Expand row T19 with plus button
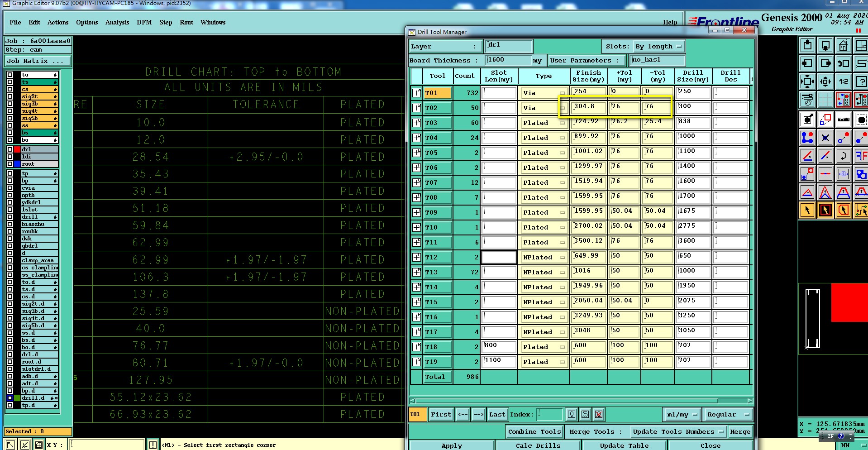868x450 pixels. 416,362
